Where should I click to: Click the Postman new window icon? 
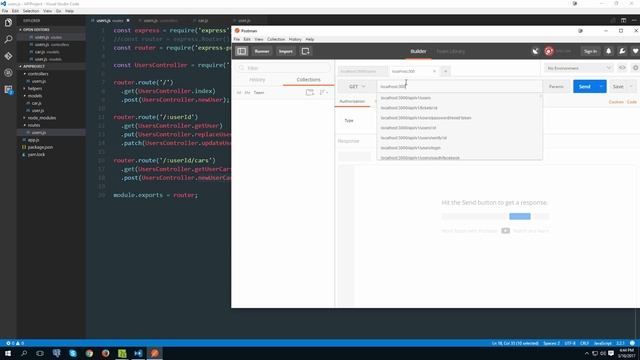[305, 51]
